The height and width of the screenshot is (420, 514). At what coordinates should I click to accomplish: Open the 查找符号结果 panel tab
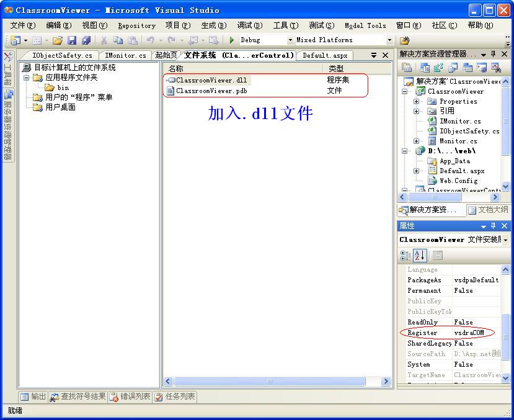[x=78, y=396]
